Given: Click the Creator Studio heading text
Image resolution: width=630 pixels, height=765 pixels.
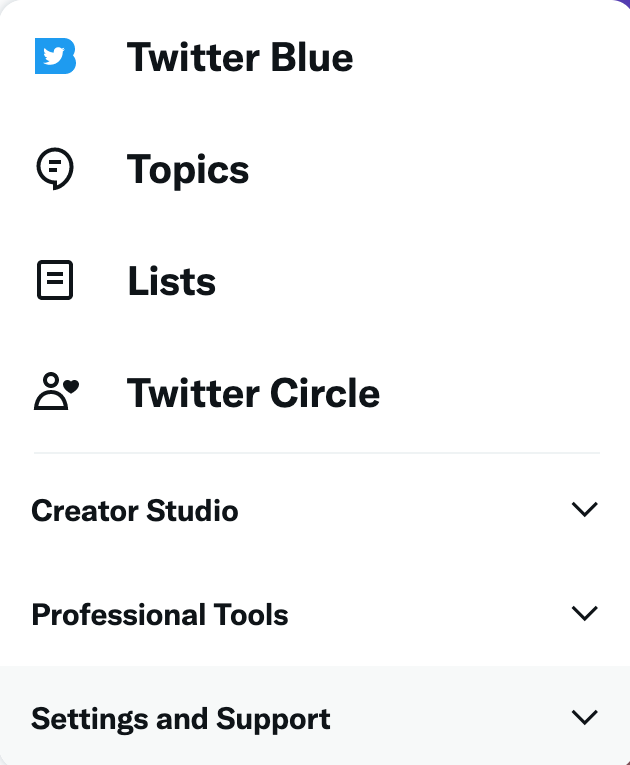Looking at the screenshot, I should 135,511.
